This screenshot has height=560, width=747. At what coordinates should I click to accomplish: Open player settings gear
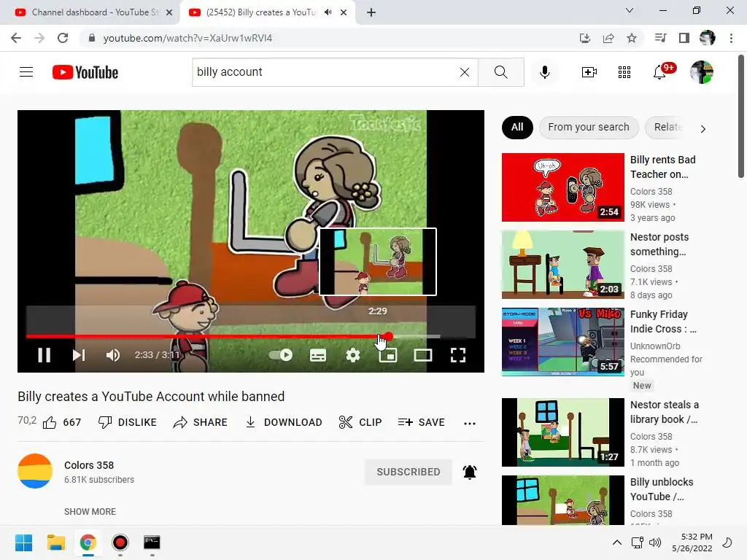[353, 355]
